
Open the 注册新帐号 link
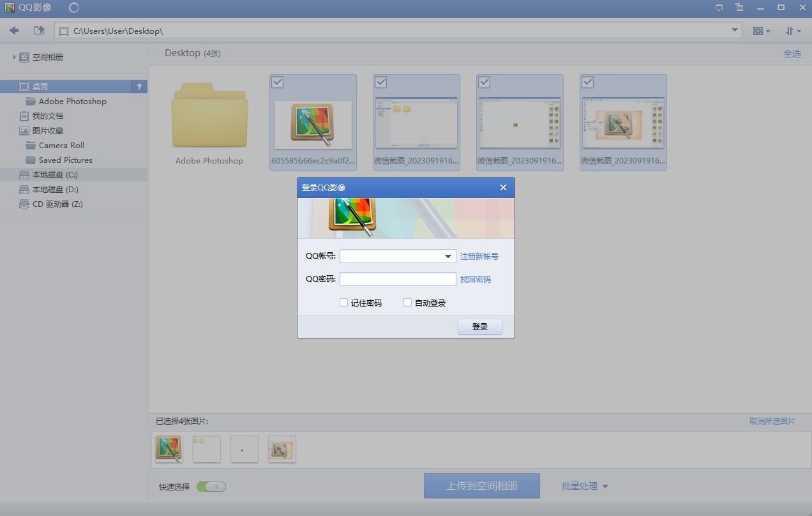coord(479,256)
